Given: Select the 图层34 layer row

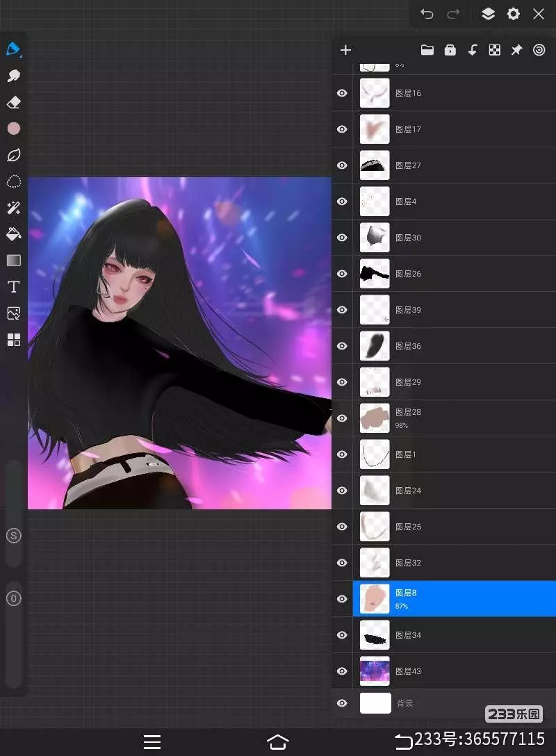Looking at the screenshot, I should [x=452, y=635].
